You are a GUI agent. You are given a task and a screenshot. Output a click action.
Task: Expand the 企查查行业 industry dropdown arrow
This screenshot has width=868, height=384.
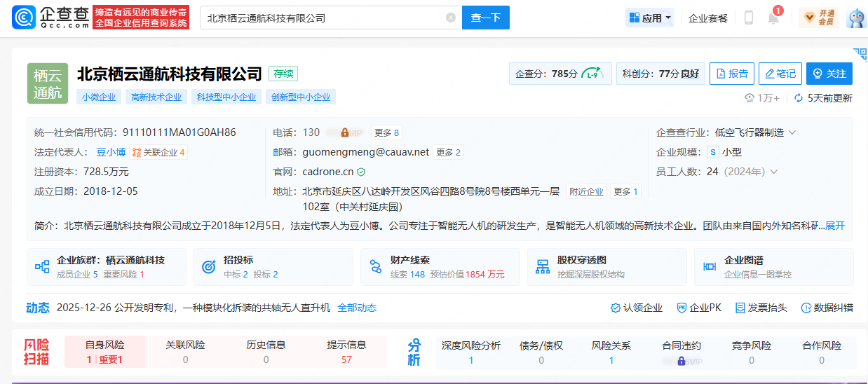pyautogui.click(x=792, y=132)
